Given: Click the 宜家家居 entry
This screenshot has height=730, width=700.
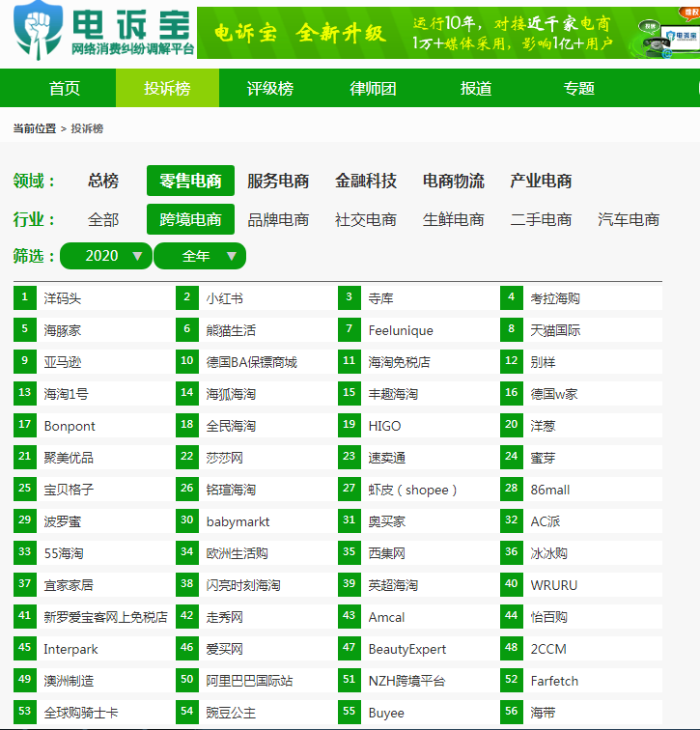Looking at the screenshot, I should point(69,585).
